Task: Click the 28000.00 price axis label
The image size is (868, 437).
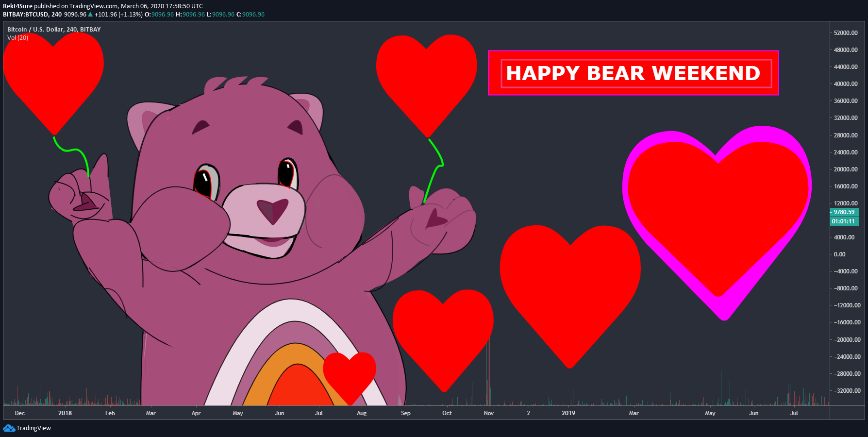Action: (846, 135)
